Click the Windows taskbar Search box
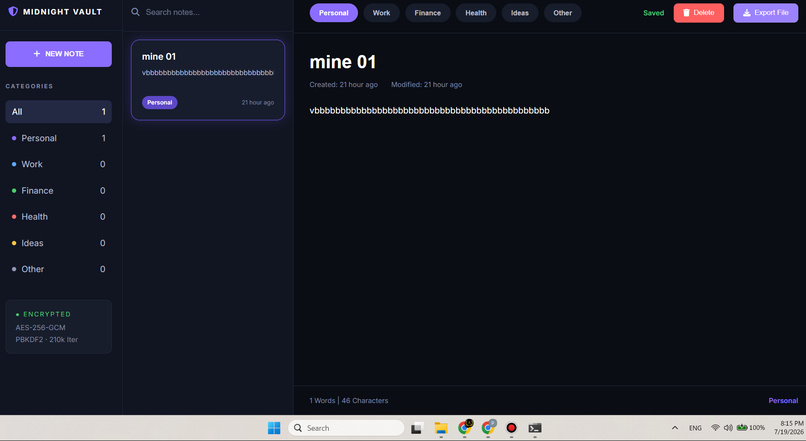 coord(346,428)
